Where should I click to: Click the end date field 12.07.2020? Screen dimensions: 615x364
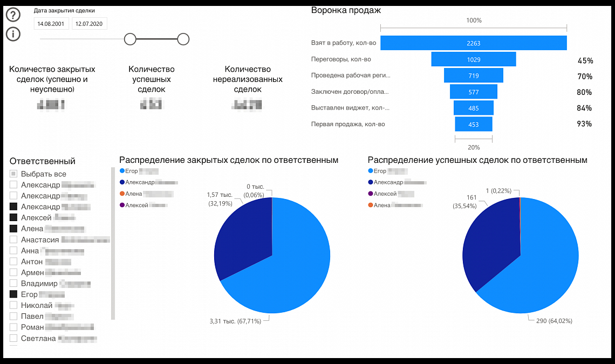coord(89,24)
